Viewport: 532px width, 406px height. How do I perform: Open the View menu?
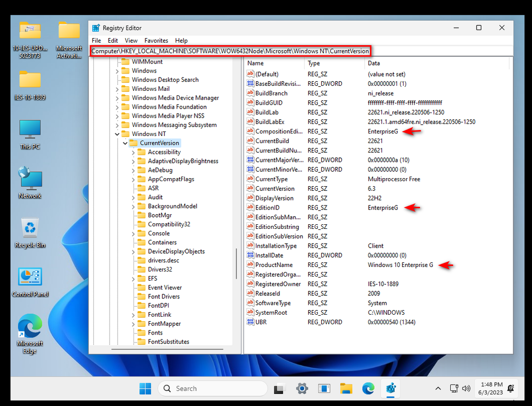pyautogui.click(x=131, y=41)
